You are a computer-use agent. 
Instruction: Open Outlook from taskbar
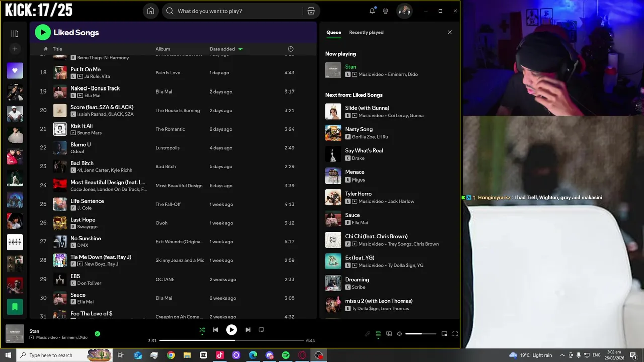(138, 355)
